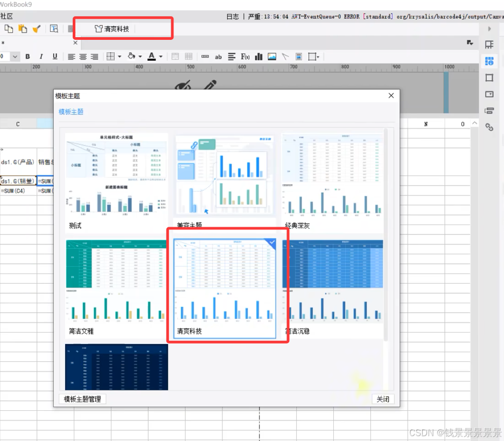
Task: Collapse the panel with the up chevron
Action: pos(475,123)
